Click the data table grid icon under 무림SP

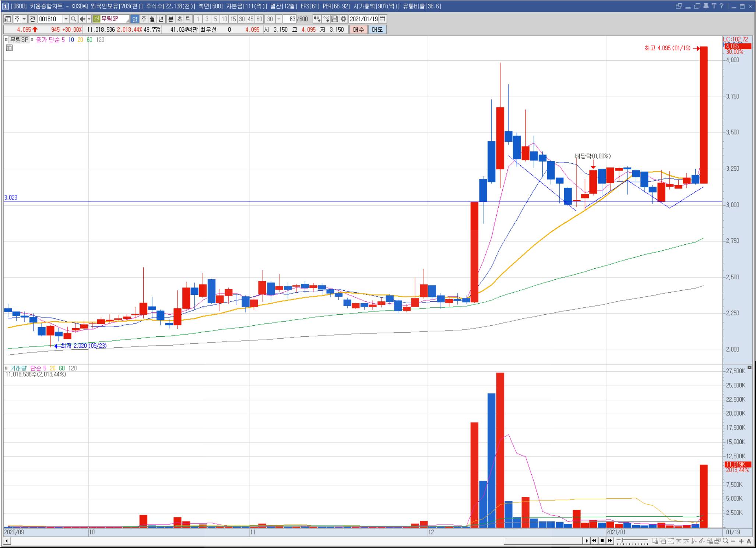coord(9,48)
